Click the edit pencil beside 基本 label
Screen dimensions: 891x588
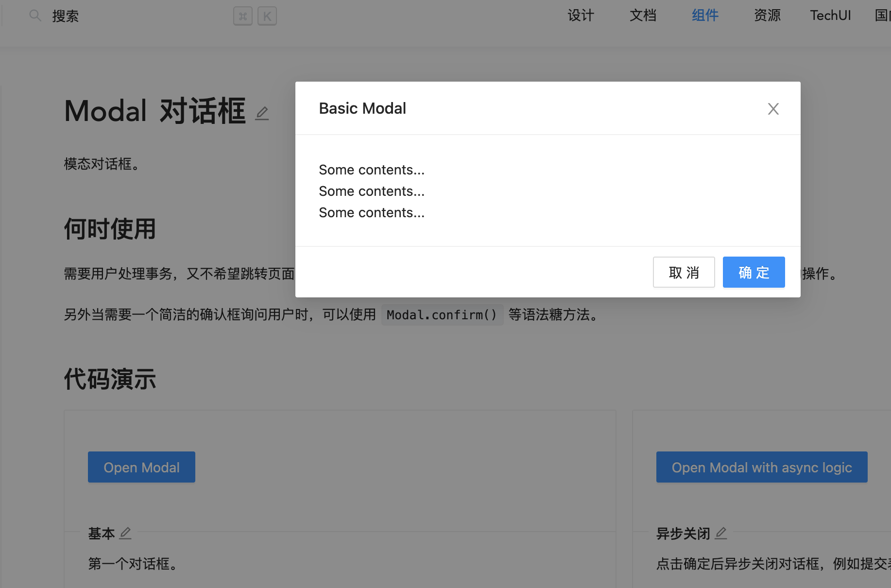coord(125,533)
